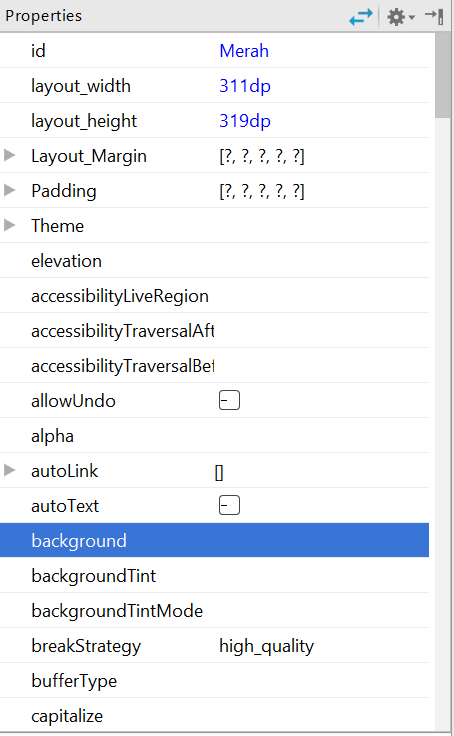Screen dimensions: 454x736
Task: Expand the Padding property group
Action: [9, 190]
